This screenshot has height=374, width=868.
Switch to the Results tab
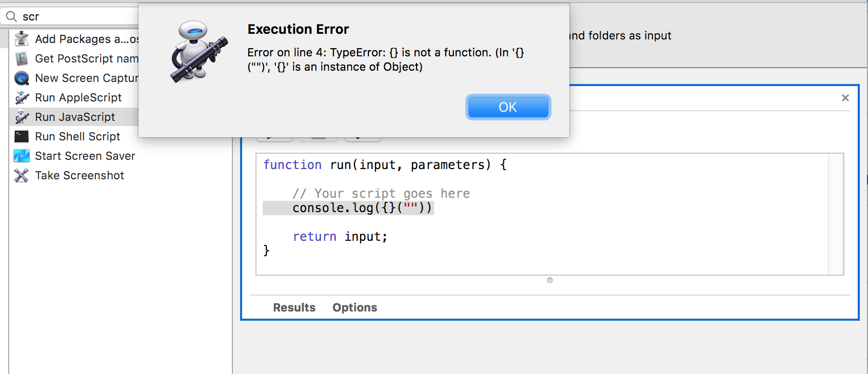[x=294, y=307]
